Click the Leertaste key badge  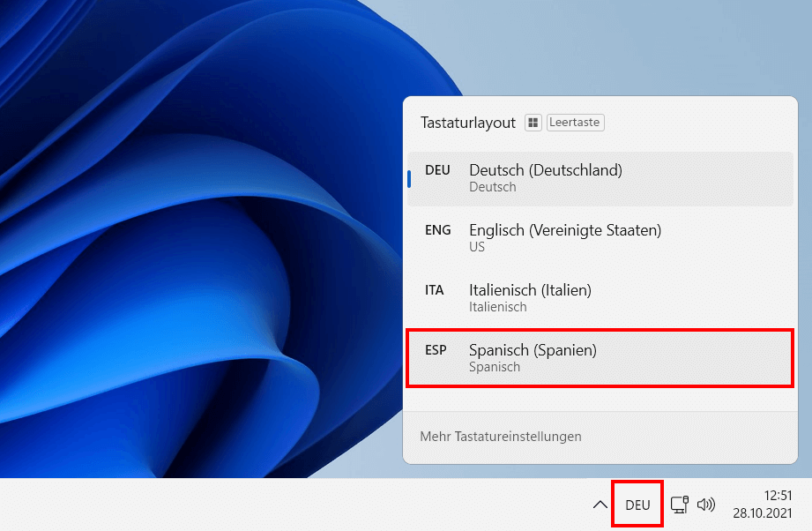(x=575, y=123)
